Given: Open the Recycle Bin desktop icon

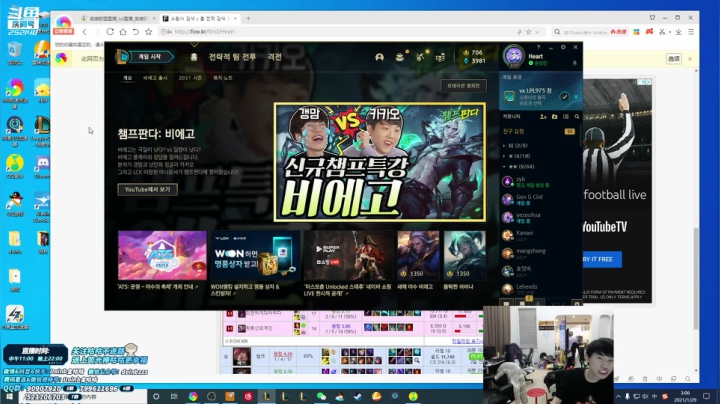Looking at the screenshot, I should (x=15, y=53).
